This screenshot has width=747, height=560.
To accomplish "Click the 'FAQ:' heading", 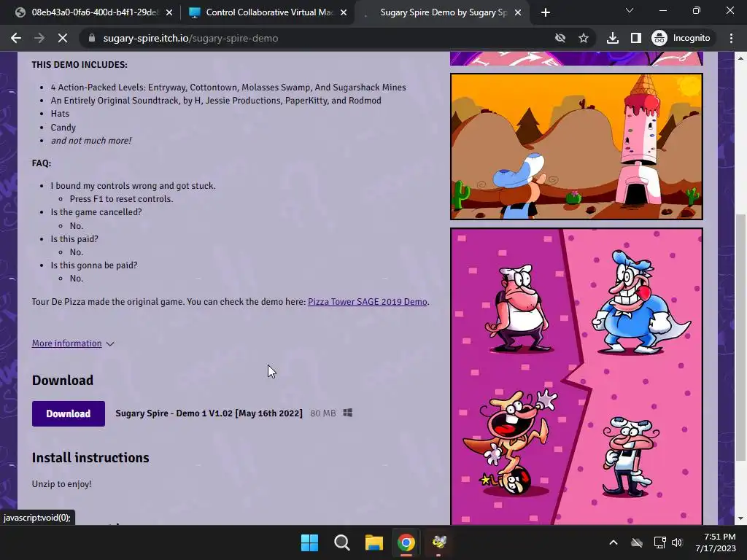I will (x=42, y=163).
